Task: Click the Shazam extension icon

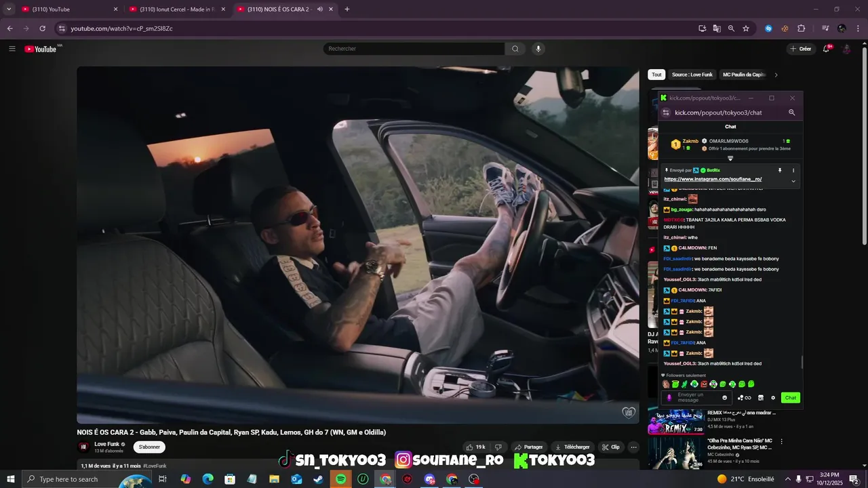Action: (768, 28)
